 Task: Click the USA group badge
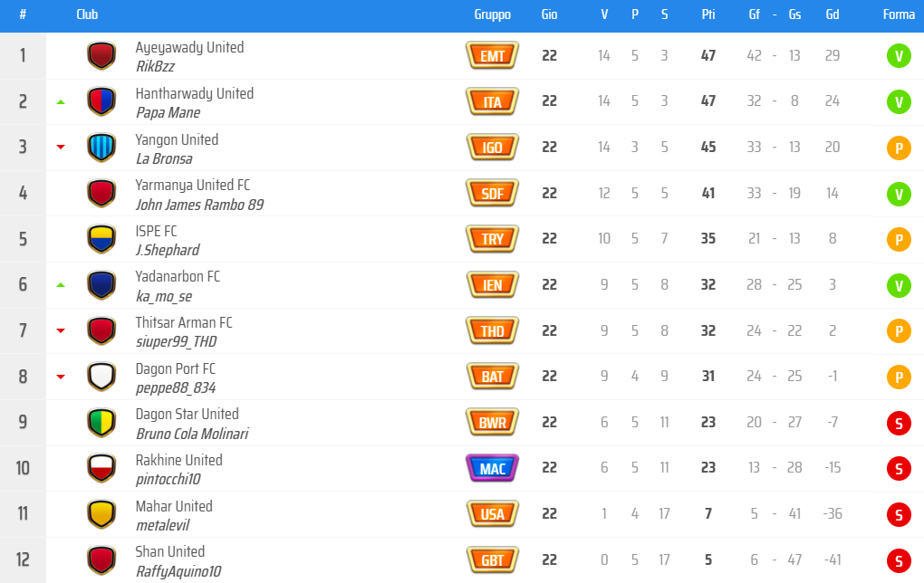pos(492,514)
